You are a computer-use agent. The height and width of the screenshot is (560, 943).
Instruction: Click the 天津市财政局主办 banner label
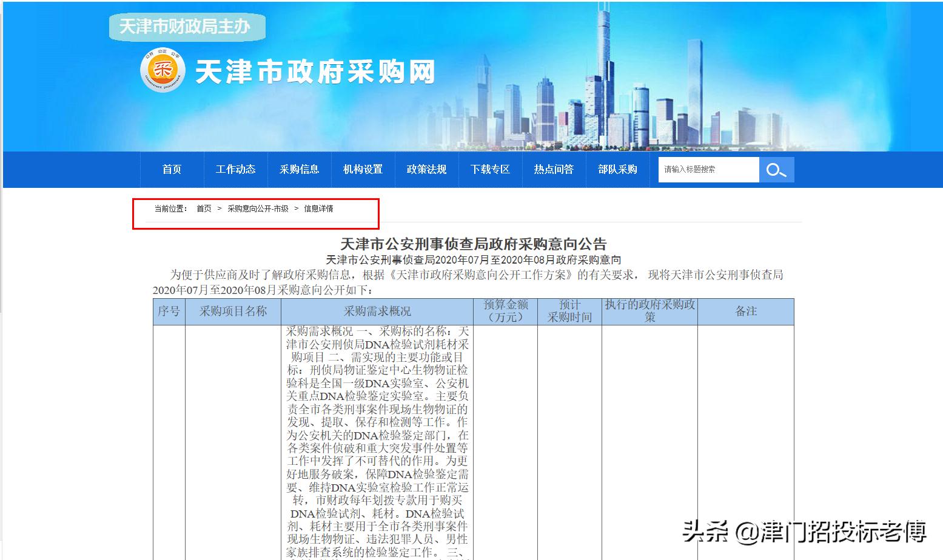pos(187,27)
